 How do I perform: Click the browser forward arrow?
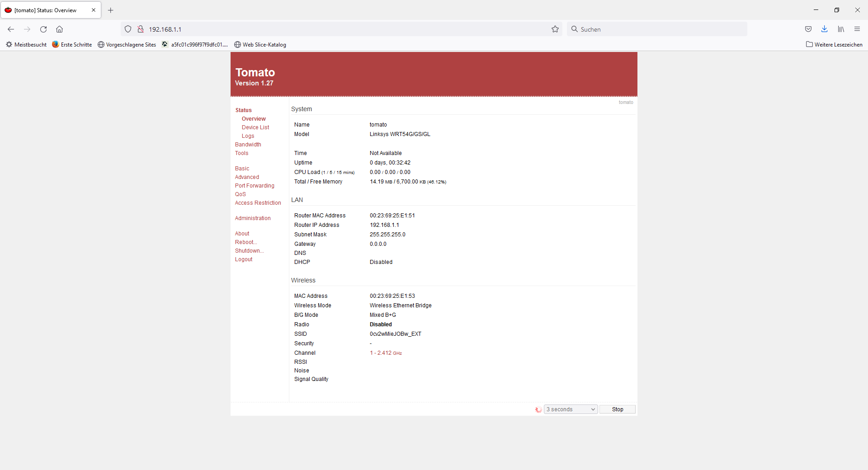(27, 29)
